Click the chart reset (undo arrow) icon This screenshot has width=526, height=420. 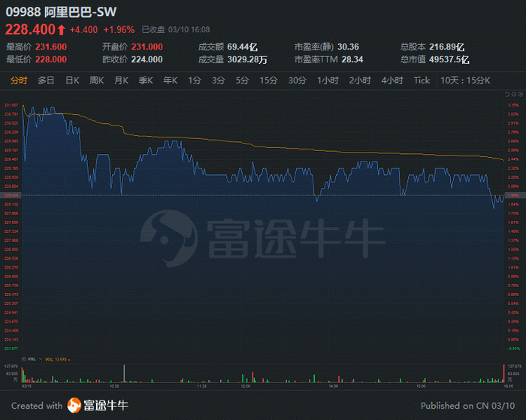(507, 94)
